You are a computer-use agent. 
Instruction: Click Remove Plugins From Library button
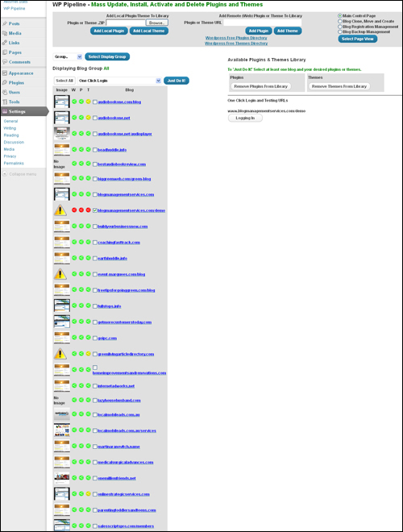261,86
